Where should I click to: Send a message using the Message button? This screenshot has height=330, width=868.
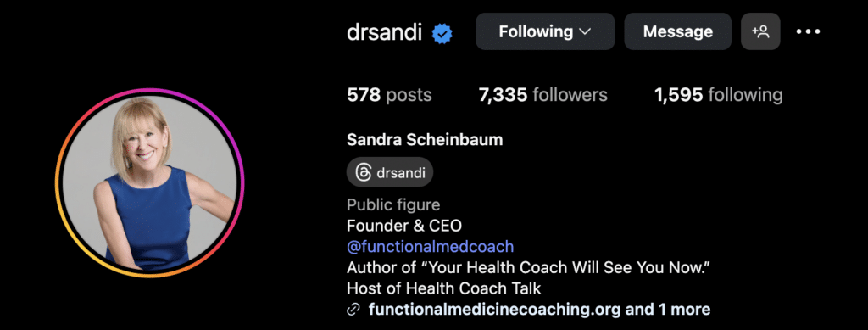pos(678,31)
